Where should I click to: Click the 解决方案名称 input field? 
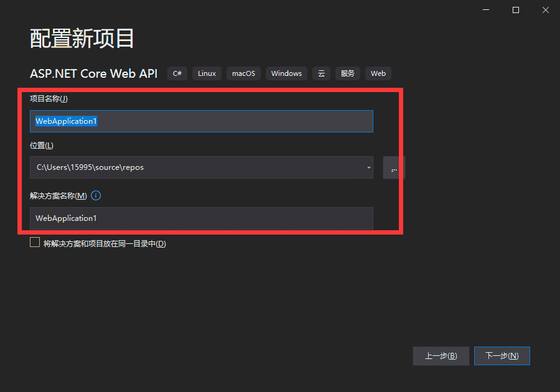[x=201, y=218]
